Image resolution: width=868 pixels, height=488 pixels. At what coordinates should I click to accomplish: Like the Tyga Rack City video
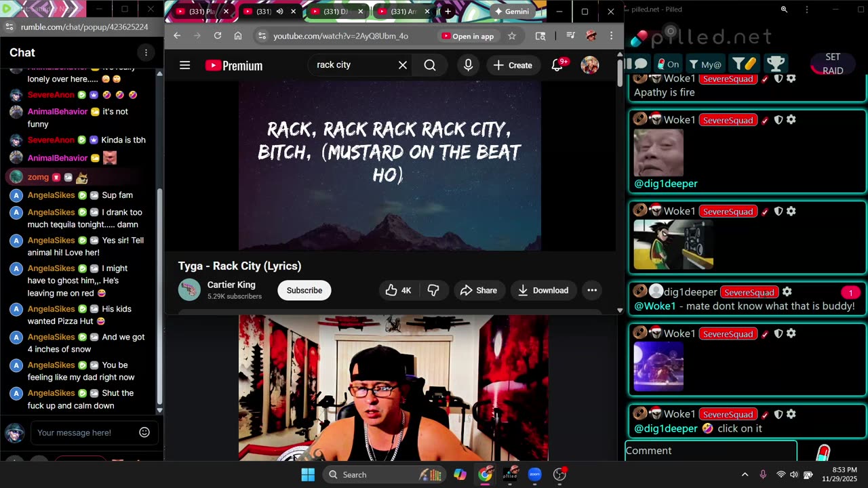[x=398, y=290]
